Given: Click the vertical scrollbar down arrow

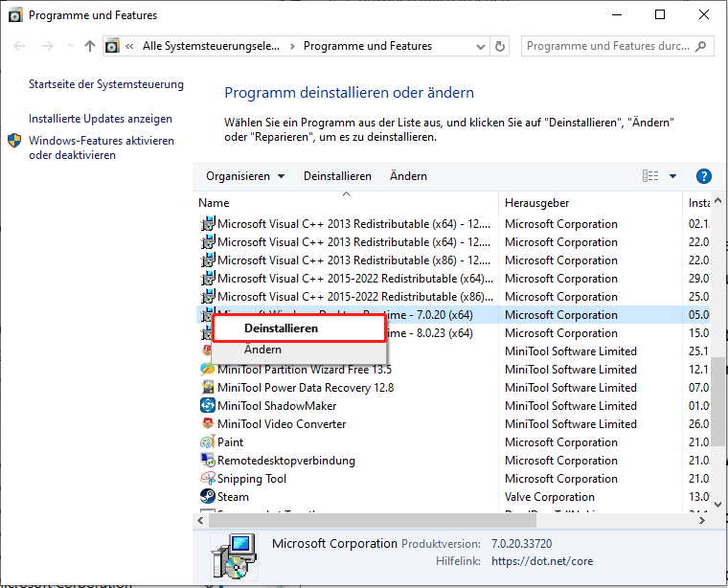Looking at the screenshot, I should [717, 504].
